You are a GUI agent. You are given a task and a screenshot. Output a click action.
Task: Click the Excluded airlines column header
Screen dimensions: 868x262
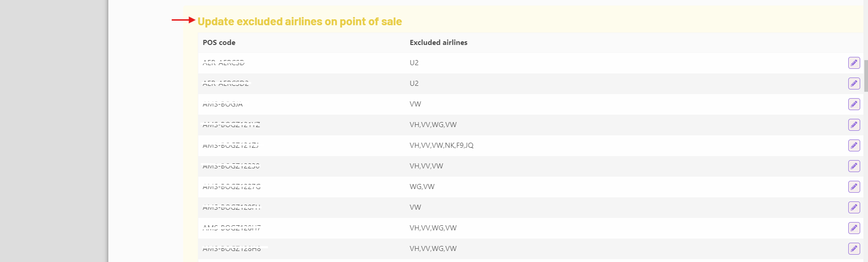coord(438,43)
